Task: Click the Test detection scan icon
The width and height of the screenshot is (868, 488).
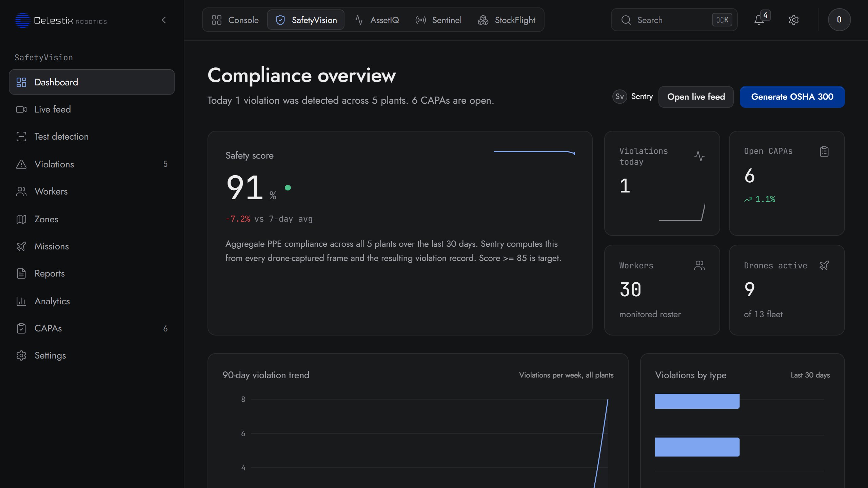Action: [21, 137]
